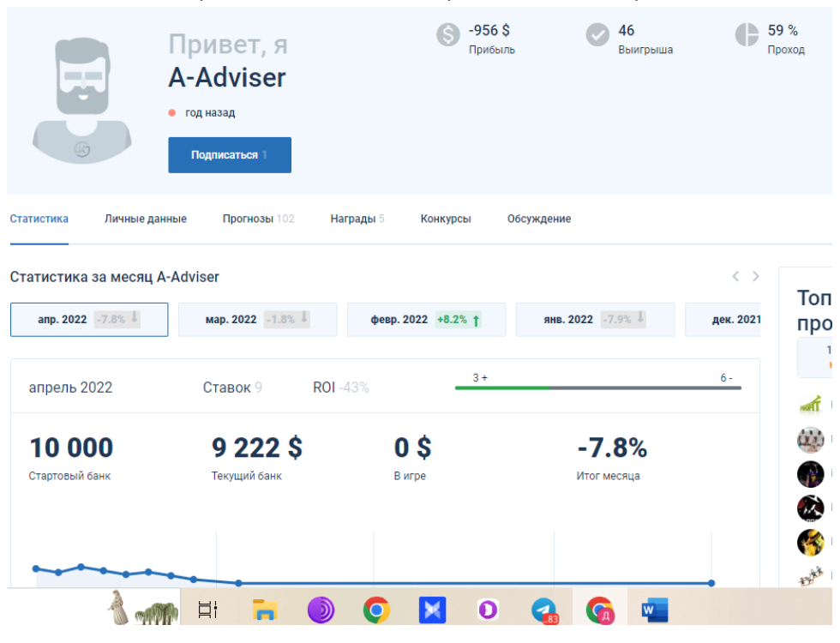Open the green growth-chart avatar in sidebar
Screen dimensions: 840x643
point(811,405)
